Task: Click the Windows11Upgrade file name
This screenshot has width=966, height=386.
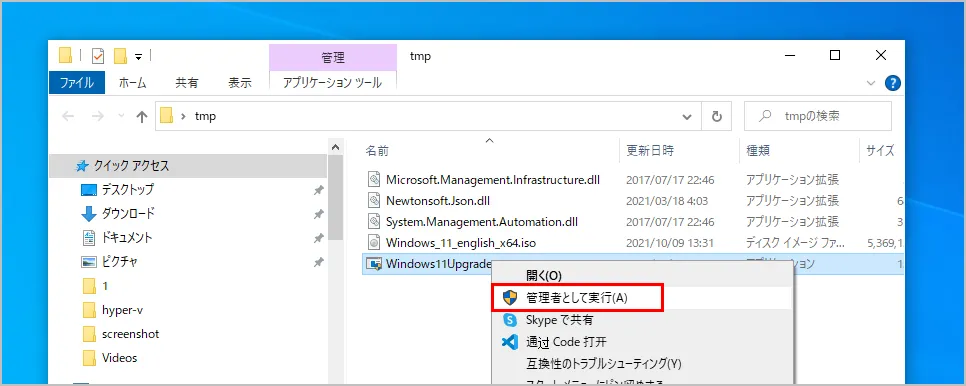Action: coord(438,264)
